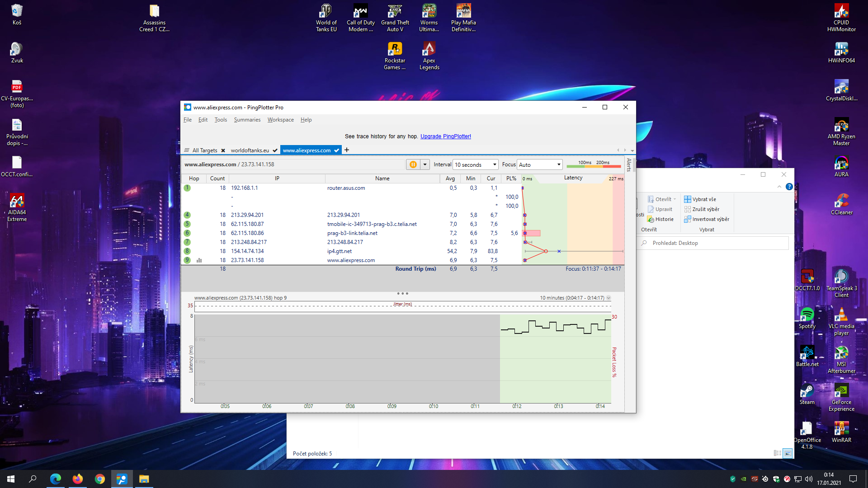Screen dimensions: 868x488
Task: Click the 100ms 200ms latency color scale
Action: (x=593, y=164)
